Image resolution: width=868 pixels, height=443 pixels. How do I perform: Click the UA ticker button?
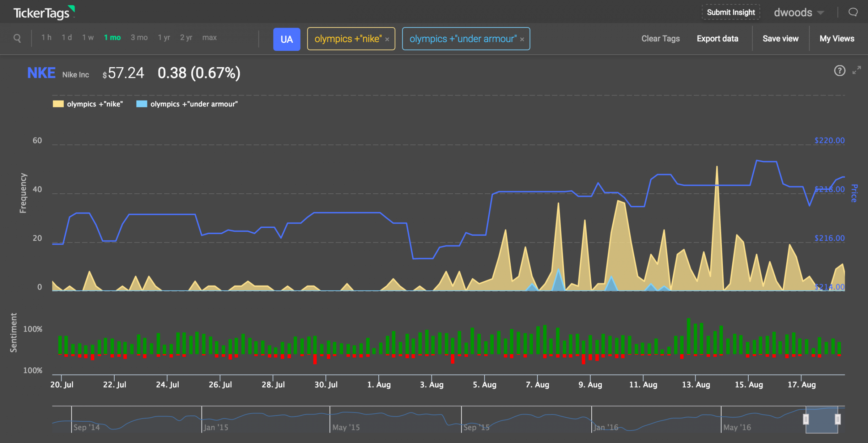[x=287, y=39]
